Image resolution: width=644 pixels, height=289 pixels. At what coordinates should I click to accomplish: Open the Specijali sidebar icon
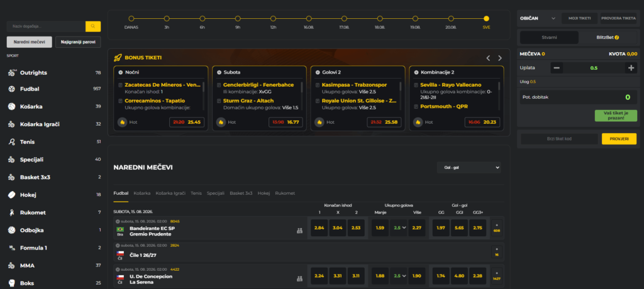[12, 160]
